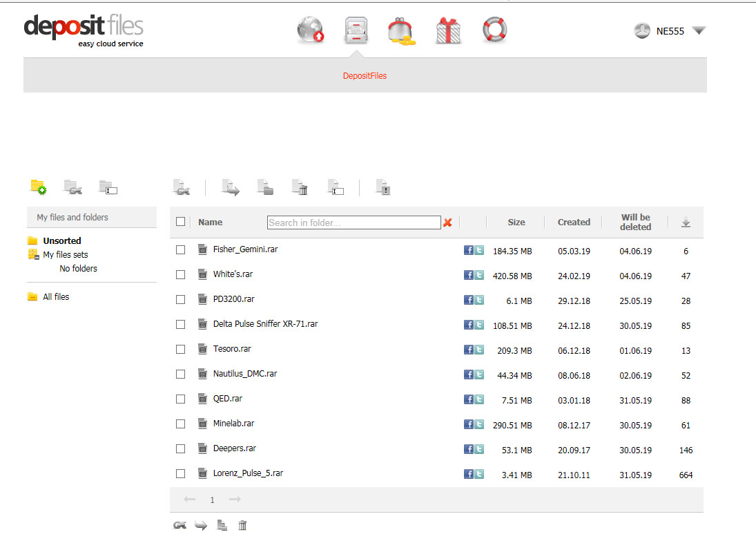Screen dimensions: 756x550
Task: Click the upload globe icon in header
Action: click(311, 31)
